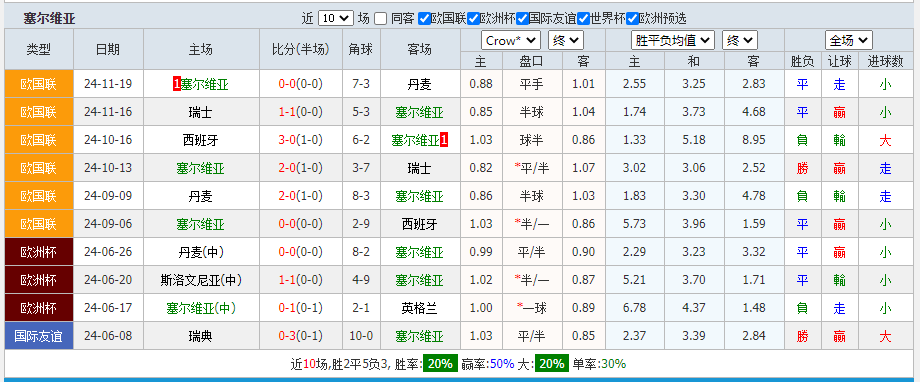Click the 8.95 away odds value
Viewport: 920px width, 382px height.
tap(753, 140)
